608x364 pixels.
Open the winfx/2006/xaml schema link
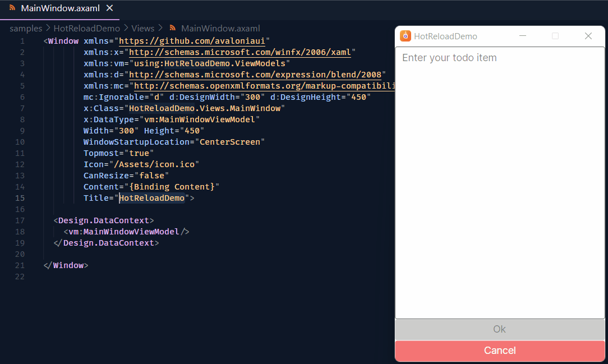point(240,52)
